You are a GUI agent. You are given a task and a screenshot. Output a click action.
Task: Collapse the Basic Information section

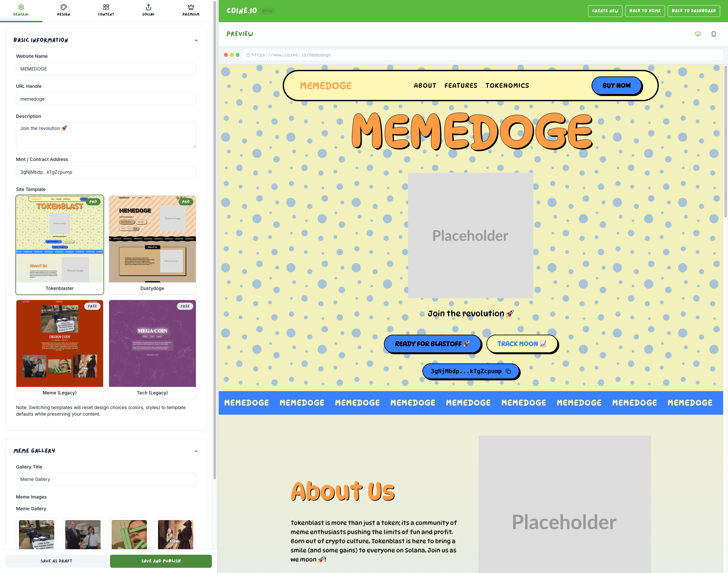[196, 40]
